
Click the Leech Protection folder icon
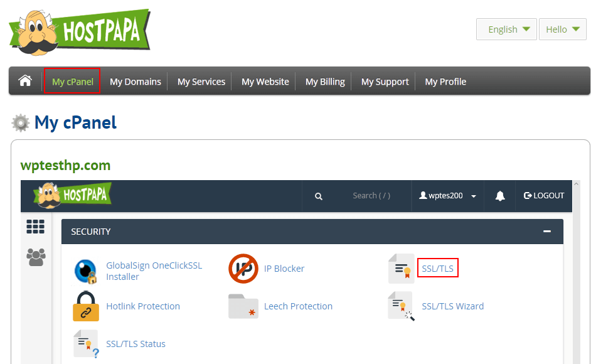243,306
